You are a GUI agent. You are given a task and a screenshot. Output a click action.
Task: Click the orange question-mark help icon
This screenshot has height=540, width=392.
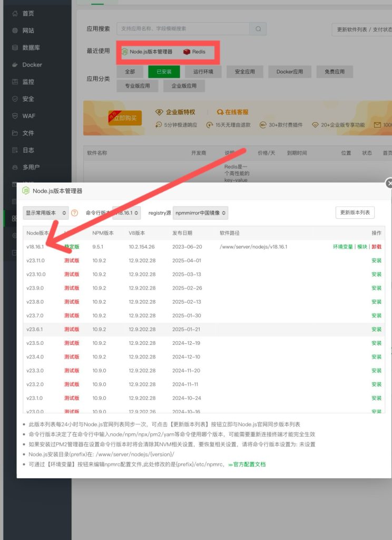(x=74, y=213)
